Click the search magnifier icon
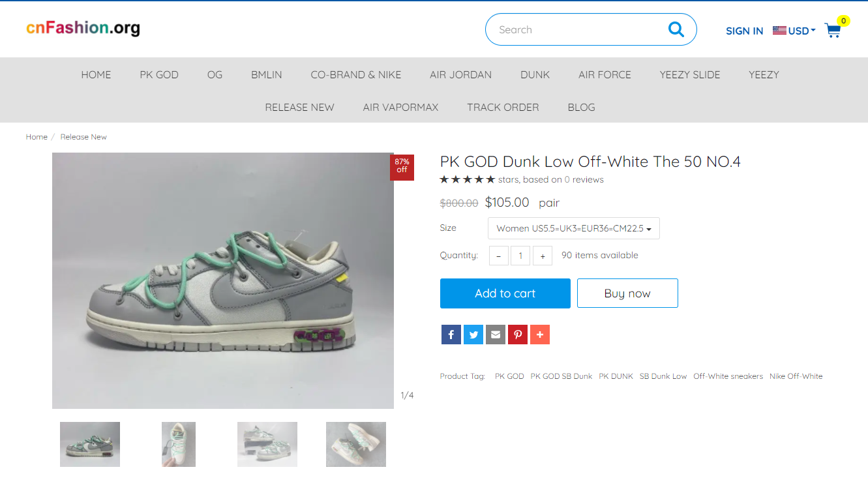The image size is (868, 478). (x=676, y=29)
